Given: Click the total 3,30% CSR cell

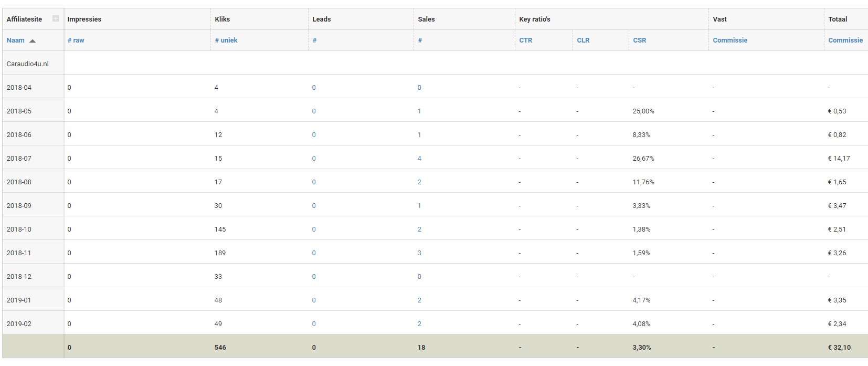Looking at the screenshot, I should pyautogui.click(x=641, y=348).
